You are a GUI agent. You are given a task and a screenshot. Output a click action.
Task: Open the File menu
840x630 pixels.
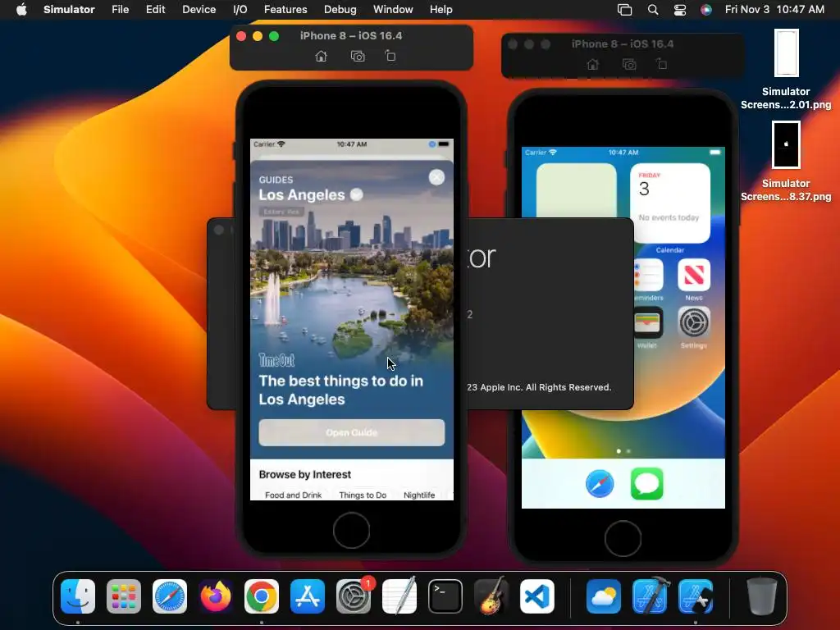tap(120, 10)
